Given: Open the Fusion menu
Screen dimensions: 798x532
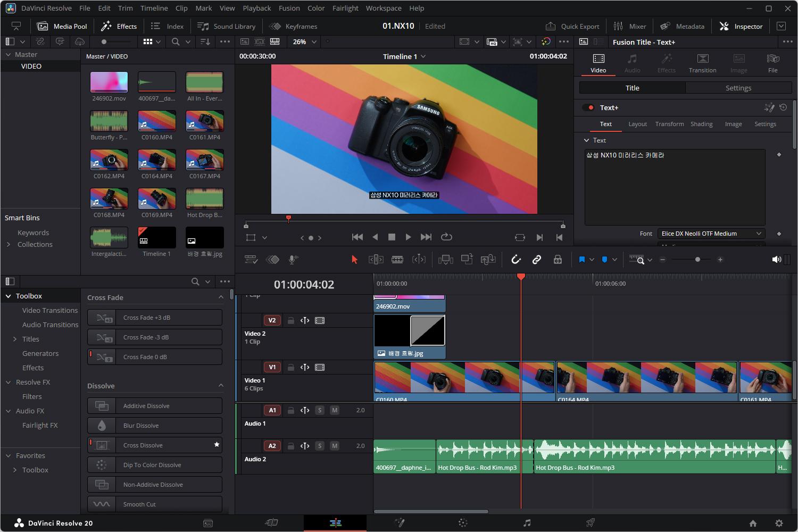Looking at the screenshot, I should pos(289,8).
